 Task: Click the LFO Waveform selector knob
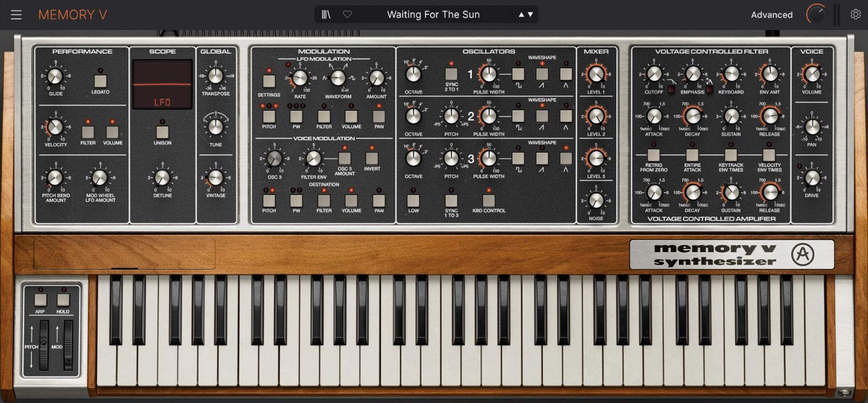pos(338,78)
